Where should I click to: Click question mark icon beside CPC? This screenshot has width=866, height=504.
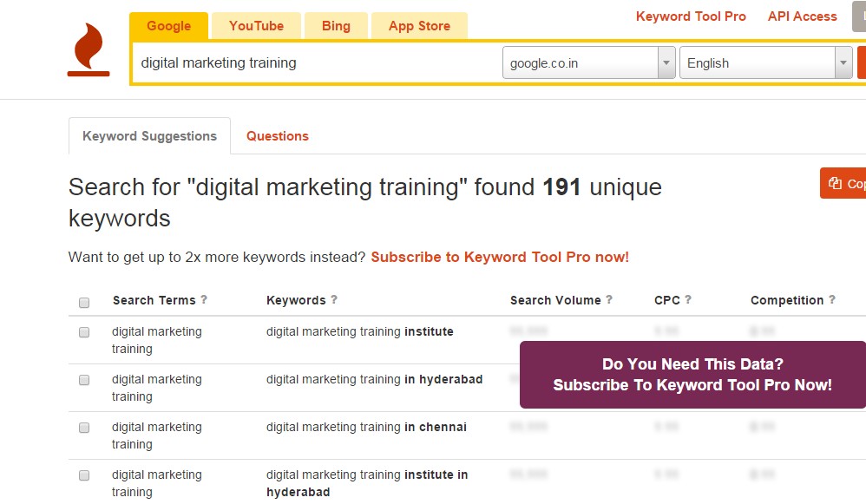[688, 300]
